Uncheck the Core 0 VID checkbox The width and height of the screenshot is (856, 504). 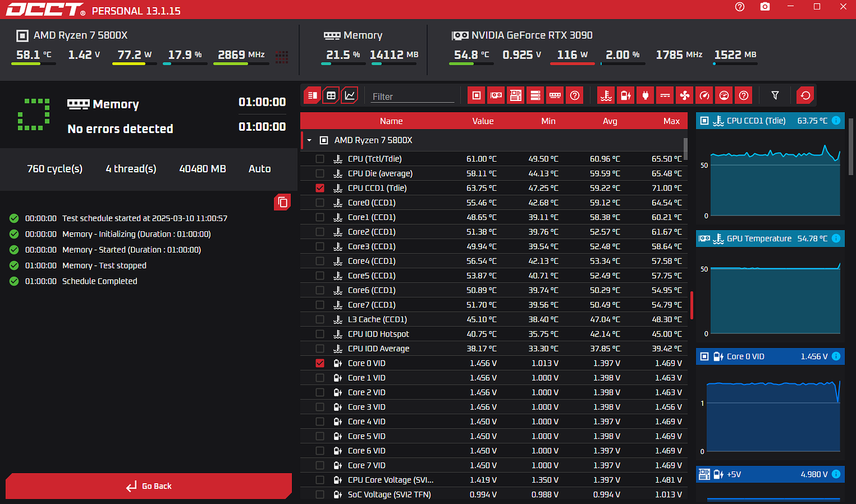tap(320, 363)
